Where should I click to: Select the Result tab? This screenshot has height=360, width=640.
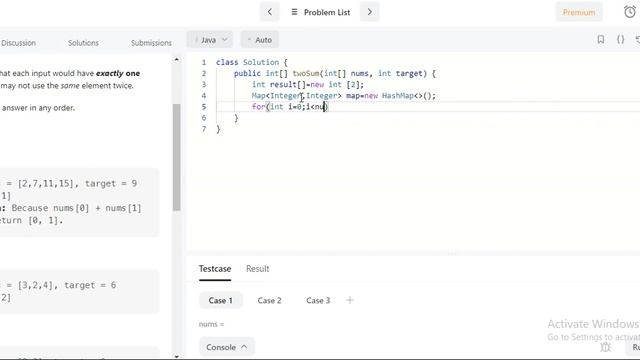point(258,269)
